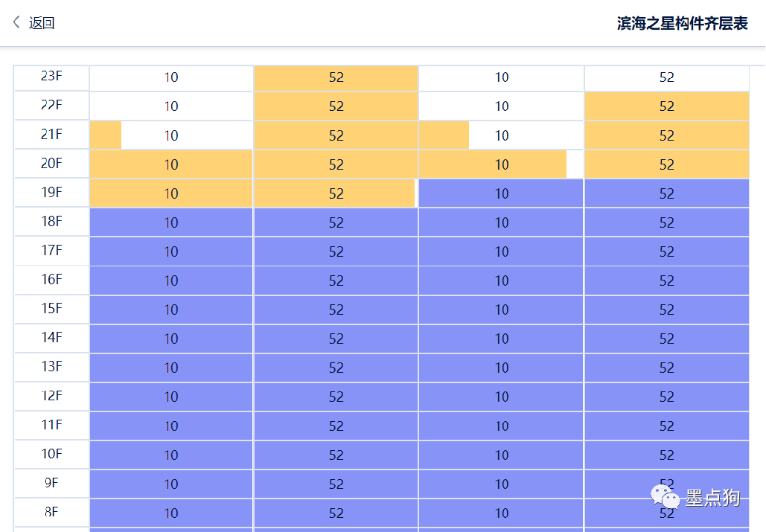The height and width of the screenshot is (532, 766).
Task: Select the 23F floor row label
Action: pyautogui.click(x=51, y=76)
